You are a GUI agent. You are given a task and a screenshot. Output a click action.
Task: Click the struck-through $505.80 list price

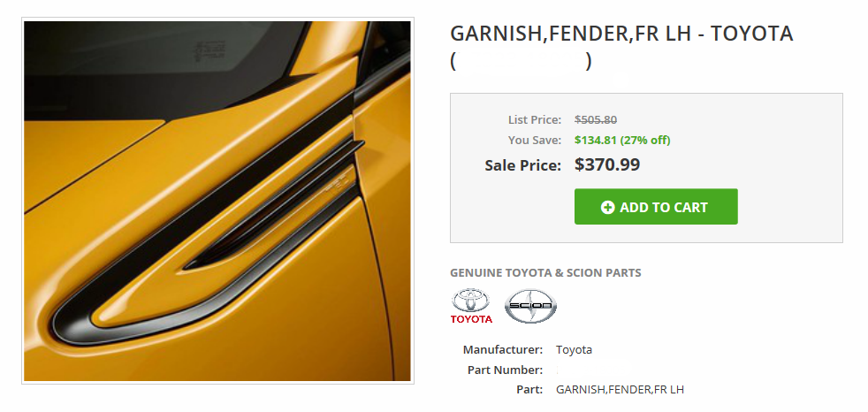(x=596, y=119)
